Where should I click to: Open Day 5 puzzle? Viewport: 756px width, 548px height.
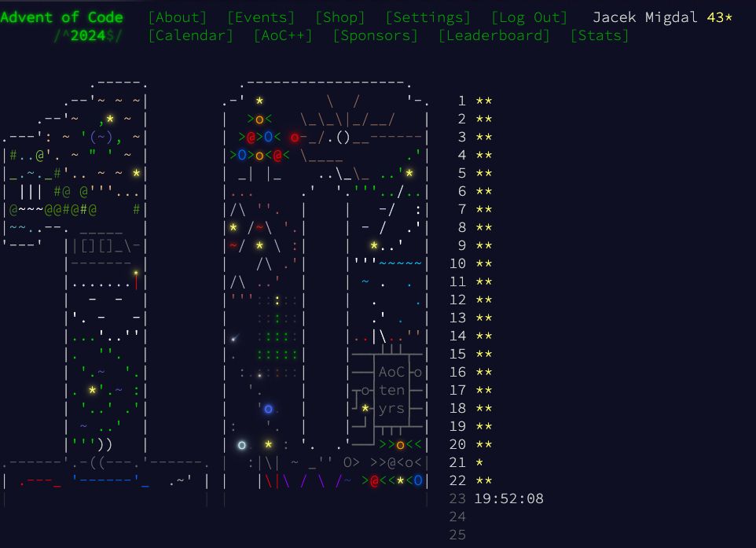(475, 173)
